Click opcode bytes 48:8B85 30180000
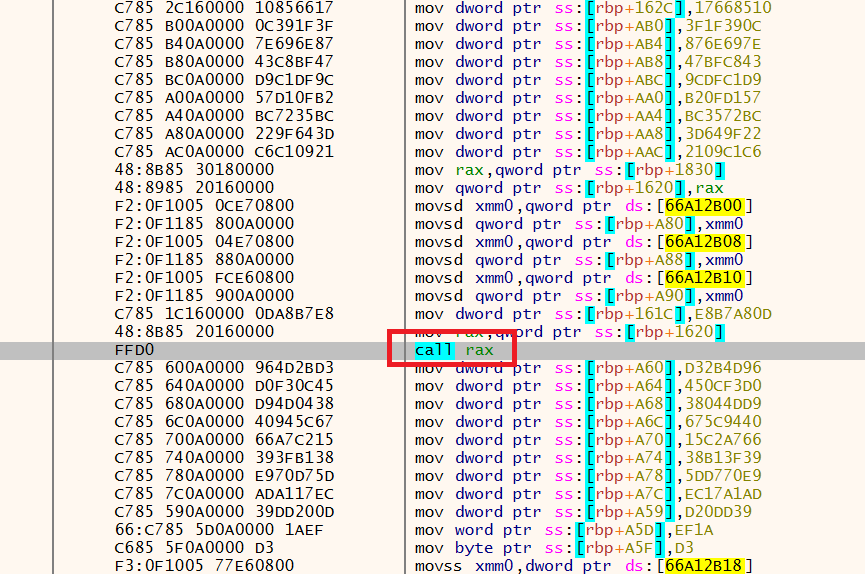Viewport: 865px width, 577px height. (x=194, y=170)
